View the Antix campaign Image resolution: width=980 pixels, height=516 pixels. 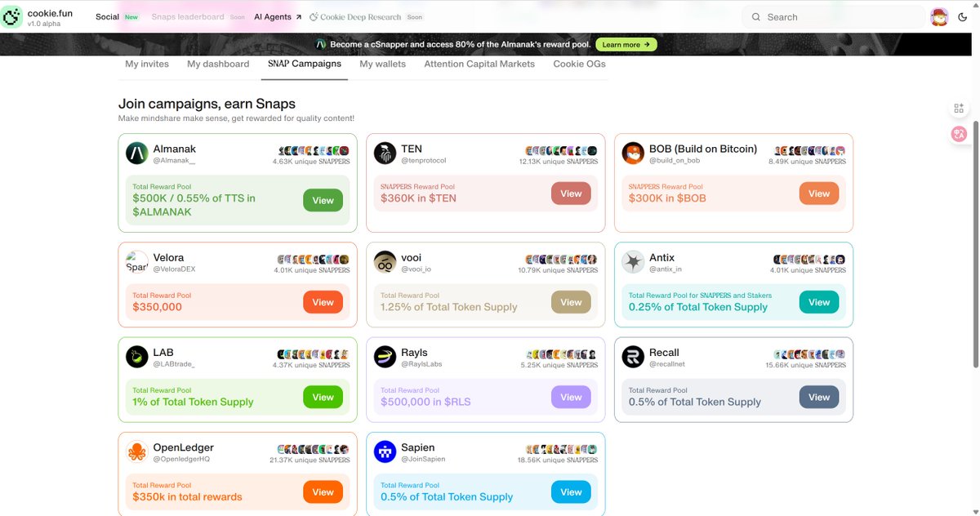tap(819, 302)
